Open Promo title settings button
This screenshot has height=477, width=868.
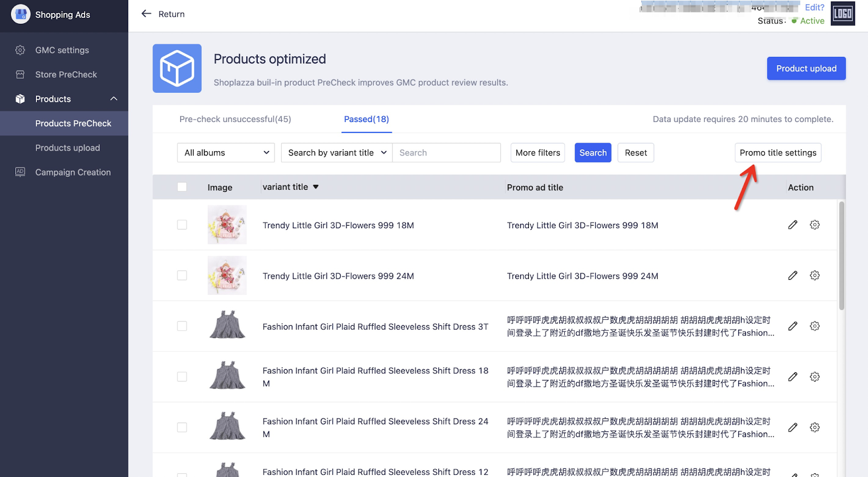click(778, 153)
